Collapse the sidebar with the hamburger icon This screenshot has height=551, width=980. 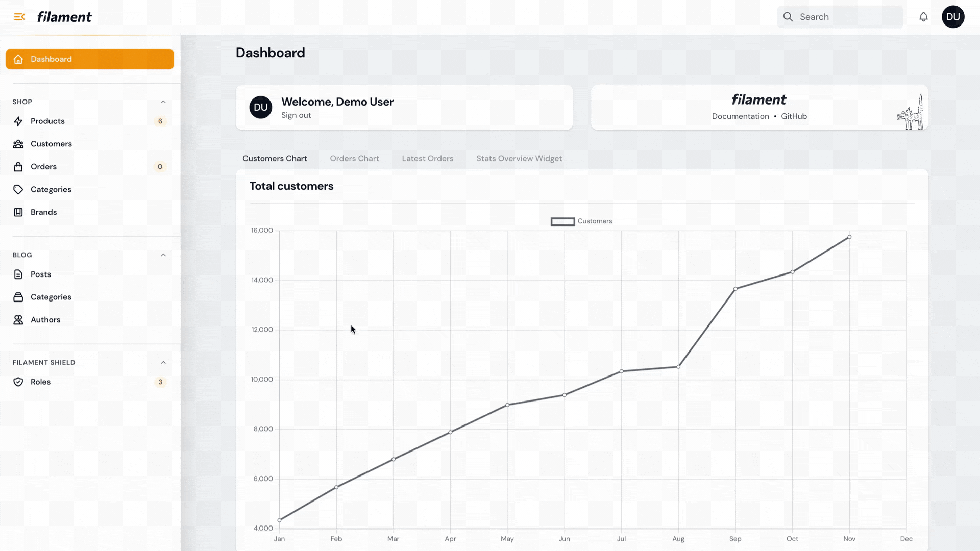point(19,17)
